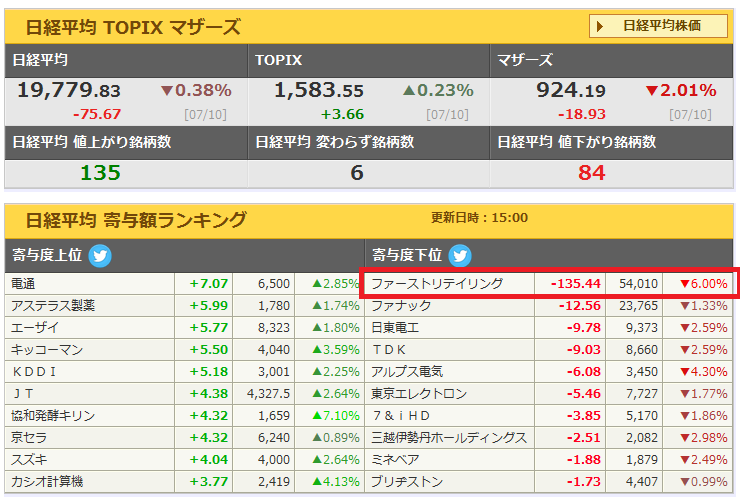Click the 84 falling stocks count

click(592, 173)
